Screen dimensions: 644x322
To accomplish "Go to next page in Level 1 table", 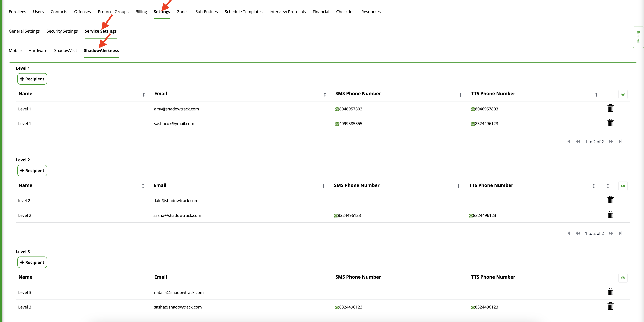I will [611, 141].
